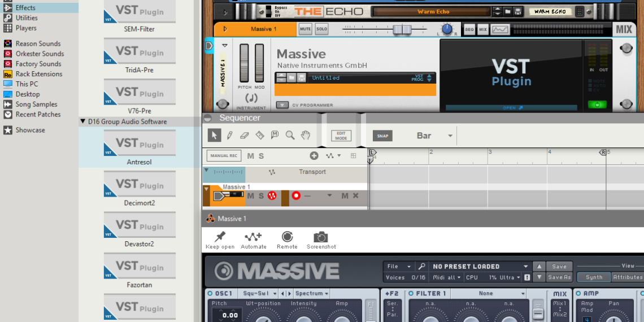Click the Automate icon
Image resolution: width=644 pixels, height=322 pixels.
(x=253, y=237)
